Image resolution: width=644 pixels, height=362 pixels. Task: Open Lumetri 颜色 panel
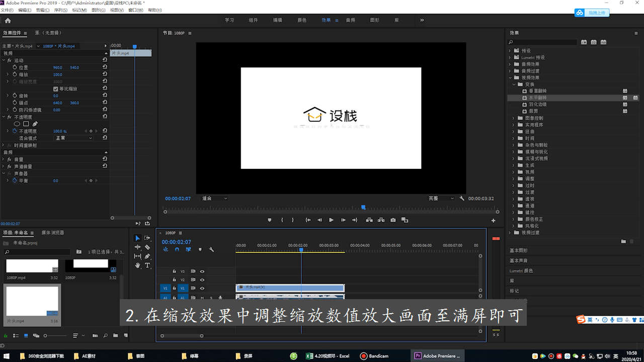[x=521, y=270]
